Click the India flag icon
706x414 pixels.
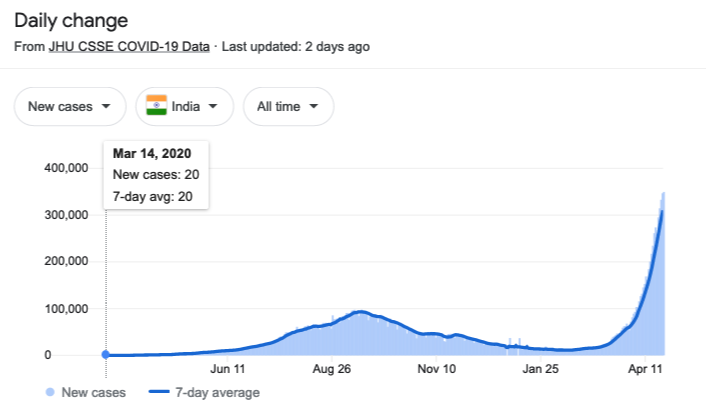156,106
